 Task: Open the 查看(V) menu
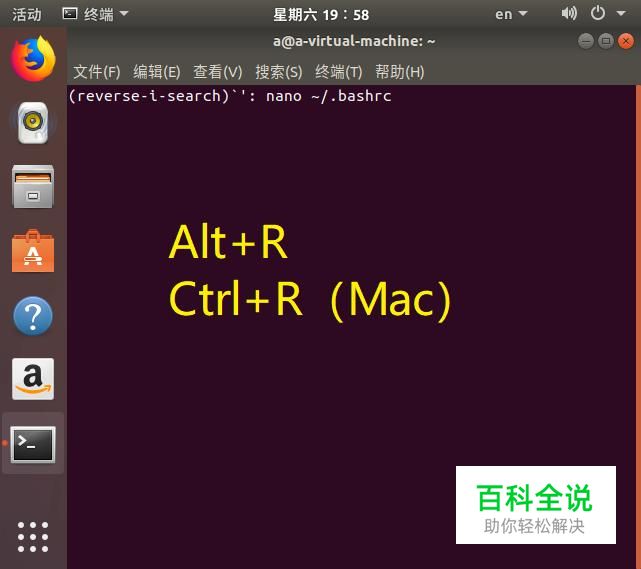[x=217, y=72]
